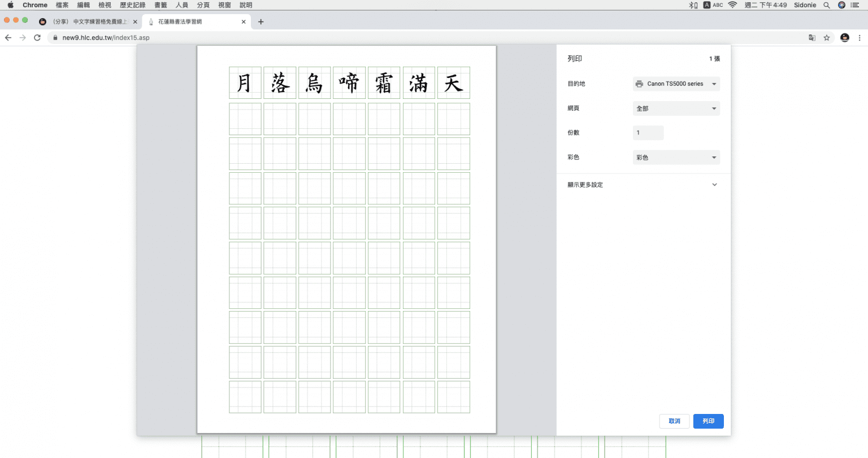This screenshot has height=458, width=868.
Task: Click the clock 週二 下午4:49
Action: pyautogui.click(x=766, y=5)
